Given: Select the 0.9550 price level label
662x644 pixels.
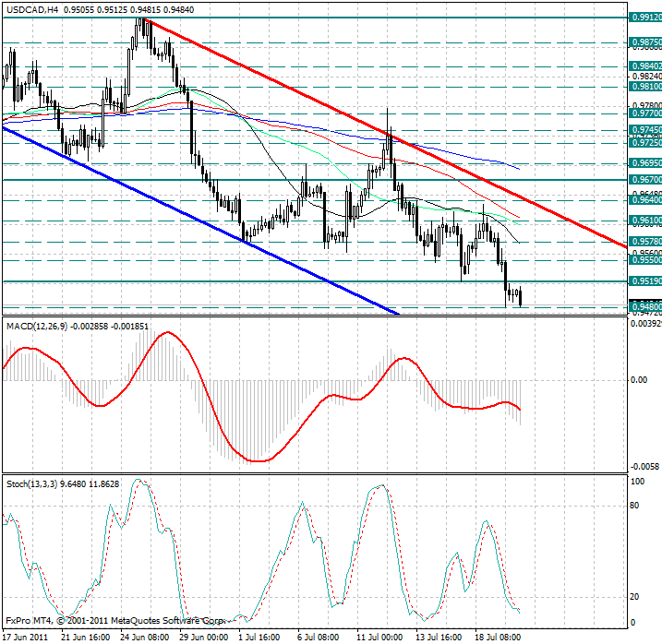Looking at the screenshot, I should [x=645, y=259].
